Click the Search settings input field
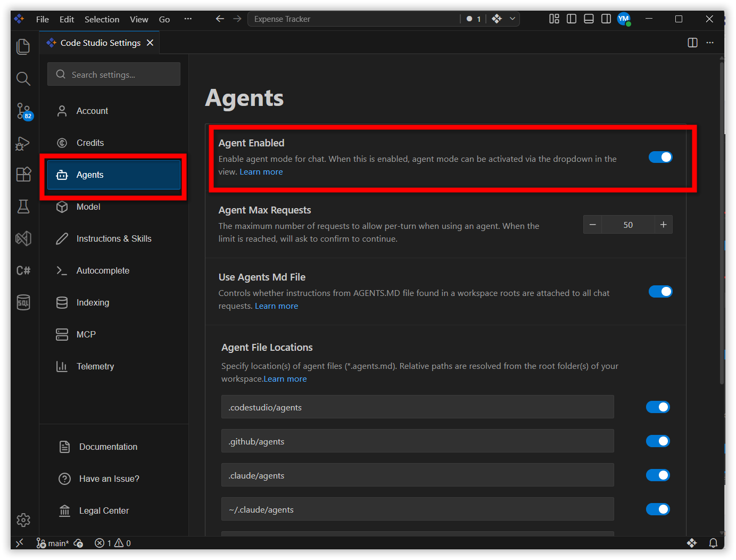This screenshot has height=560, width=736. (x=114, y=75)
